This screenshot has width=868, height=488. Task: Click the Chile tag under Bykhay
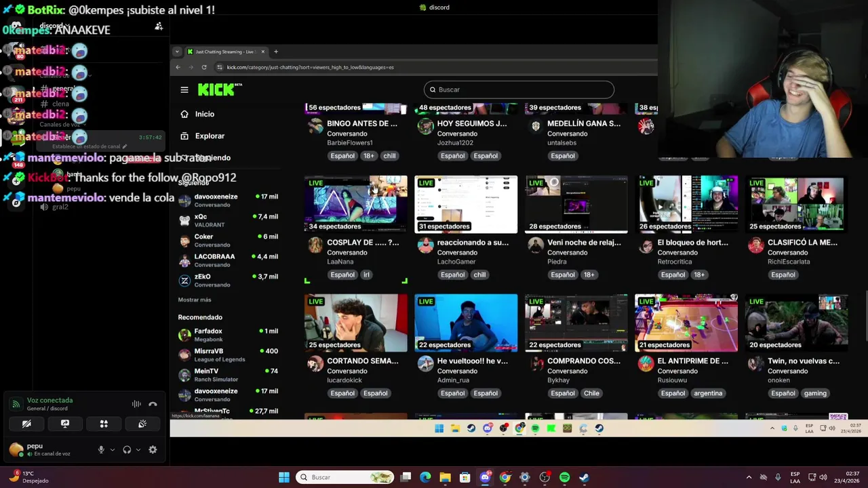[591, 393]
